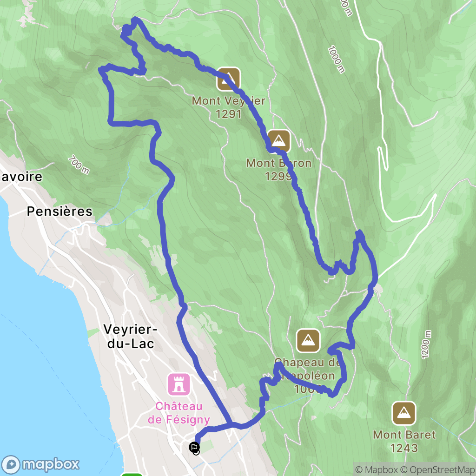The height and width of the screenshot is (476, 476).
Task: Select the Chapeau de Napoléon summit icon
Action: tap(308, 341)
